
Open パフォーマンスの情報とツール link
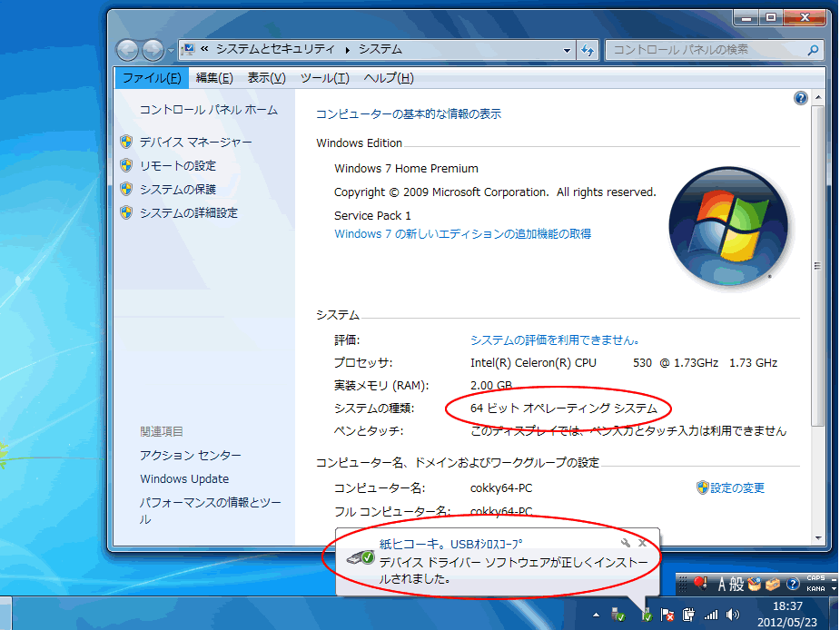point(210,510)
